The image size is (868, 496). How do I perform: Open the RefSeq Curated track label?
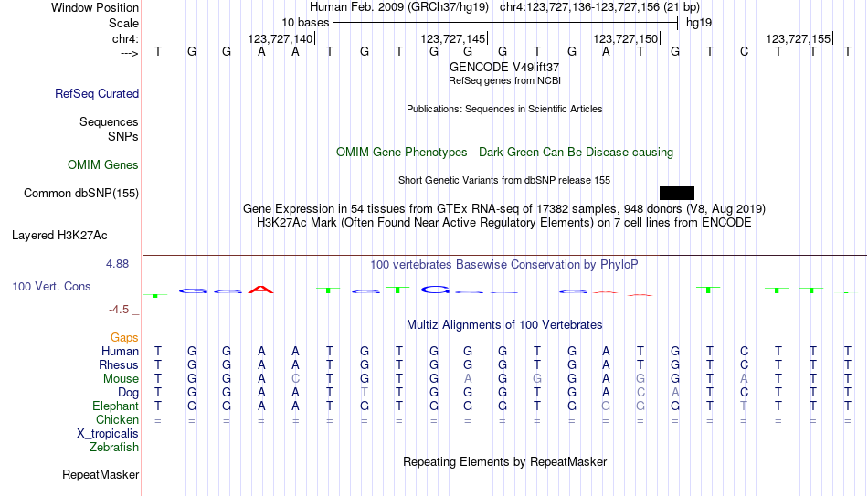coord(96,93)
